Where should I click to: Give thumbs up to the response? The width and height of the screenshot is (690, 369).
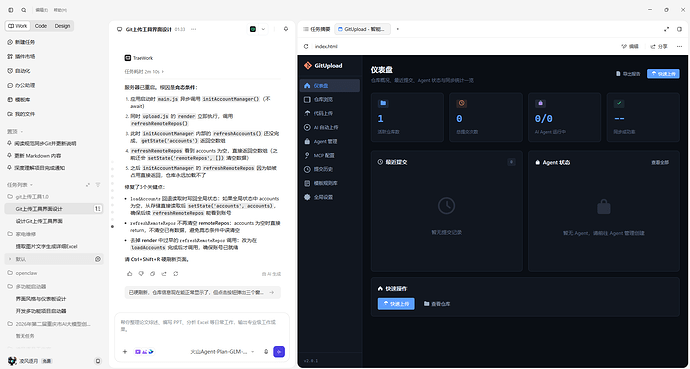129,274
